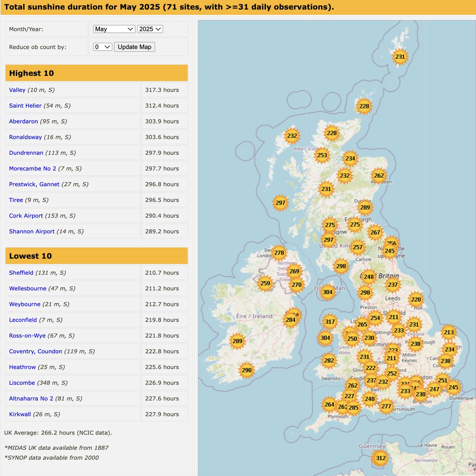Open the Shannon Airport link
The image size is (476, 476).
pos(32,232)
